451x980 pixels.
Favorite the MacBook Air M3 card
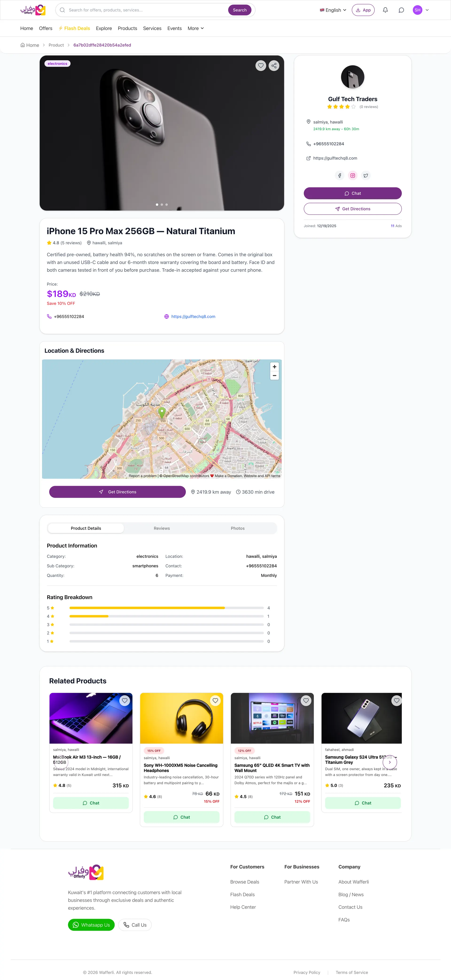(125, 700)
